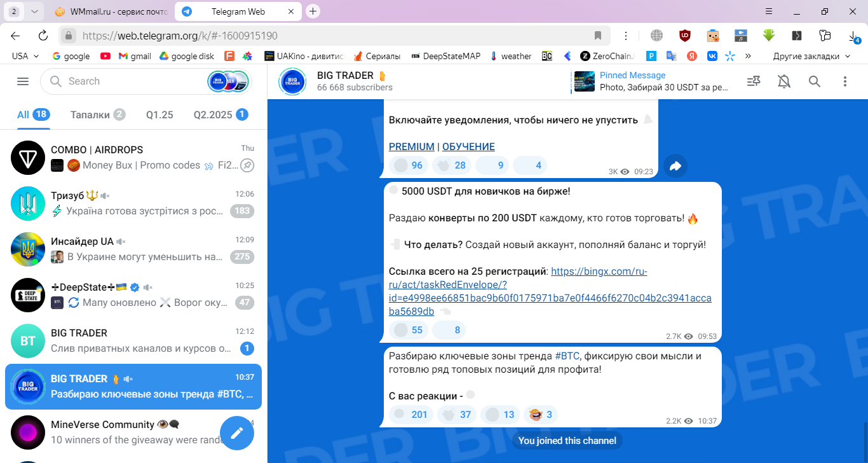Open a new browser tab
Screen dimensions: 868x463
(313, 11)
